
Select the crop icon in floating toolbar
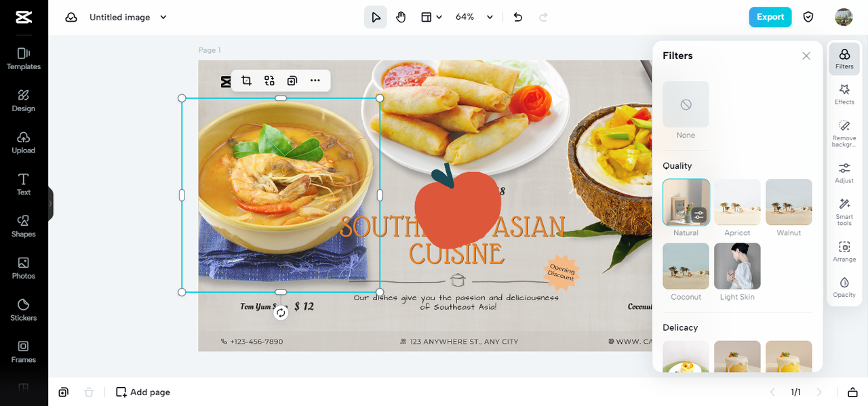pos(246,81)
